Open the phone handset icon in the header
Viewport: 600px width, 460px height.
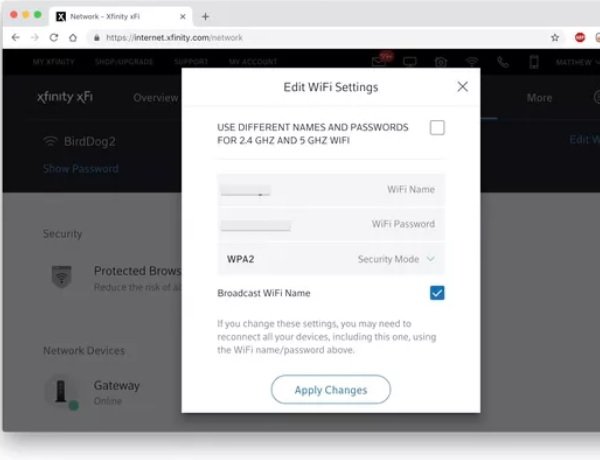(x=503, y=62)
